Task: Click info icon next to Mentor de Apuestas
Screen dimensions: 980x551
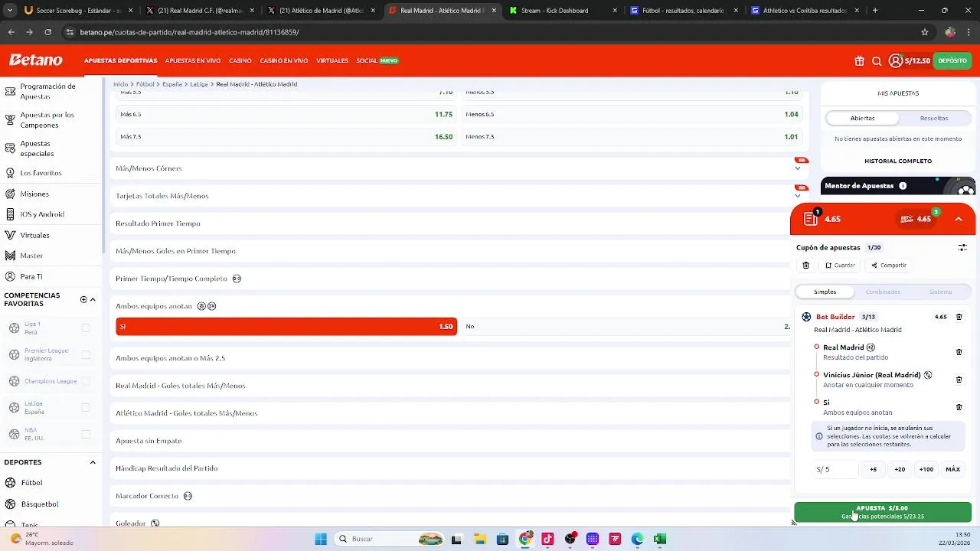Action: tap(903, 186)
